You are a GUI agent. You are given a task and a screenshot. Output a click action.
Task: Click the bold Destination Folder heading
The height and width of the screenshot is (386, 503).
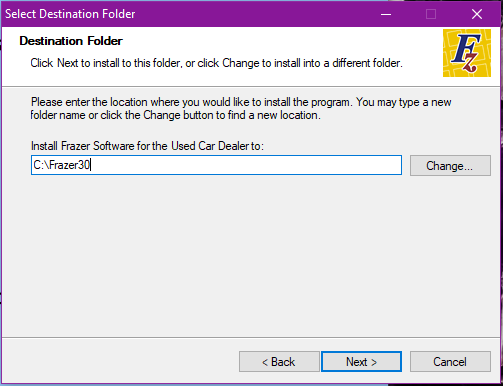tap(71, 41)
